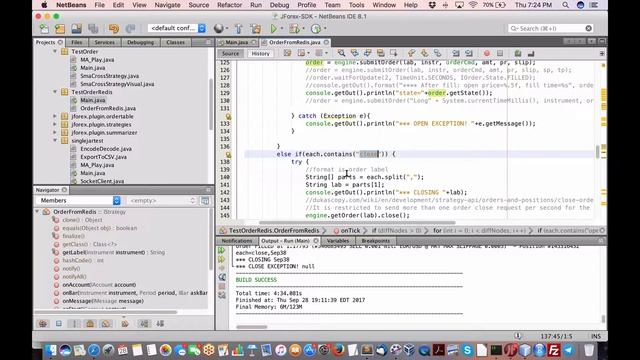The height and width of the screenshot is (360, 640).
Task: Select OrderFromRedis.java in Projects tree
Action: pos(108,108)
